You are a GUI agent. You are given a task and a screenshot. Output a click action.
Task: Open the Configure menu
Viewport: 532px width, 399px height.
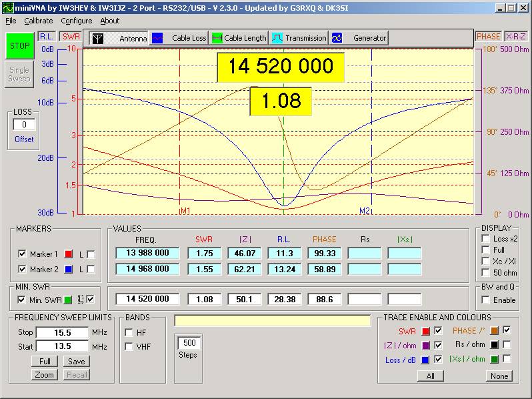point(76,21)
